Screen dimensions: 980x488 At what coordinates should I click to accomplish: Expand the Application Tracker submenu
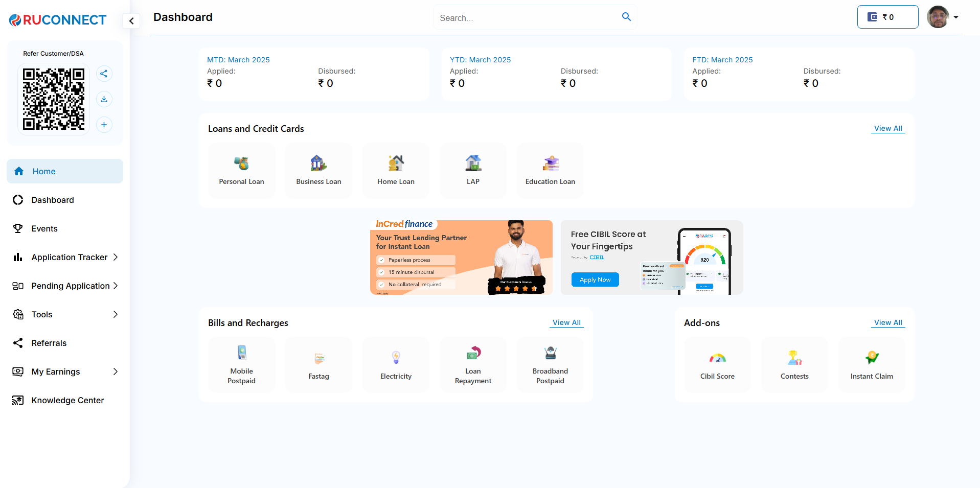pyautogui.click(x=116, y=257)
